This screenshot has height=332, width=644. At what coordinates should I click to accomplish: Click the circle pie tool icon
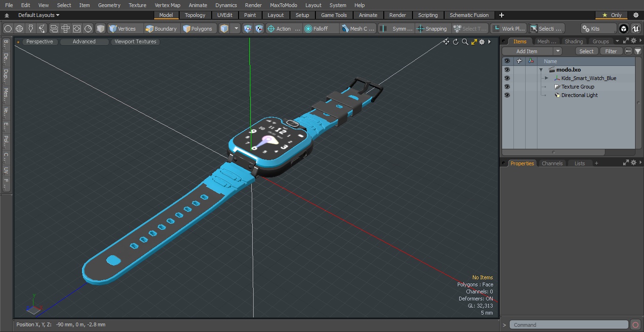click(88, 29)
